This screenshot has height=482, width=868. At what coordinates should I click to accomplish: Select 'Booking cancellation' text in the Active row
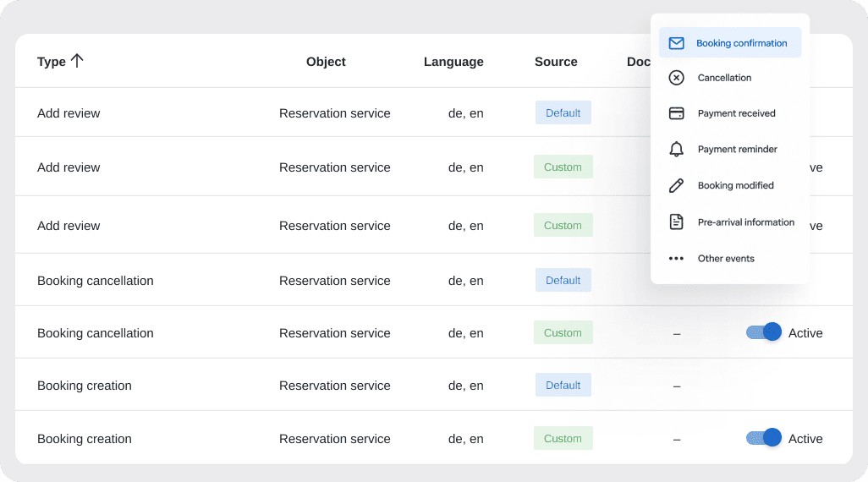96,333
